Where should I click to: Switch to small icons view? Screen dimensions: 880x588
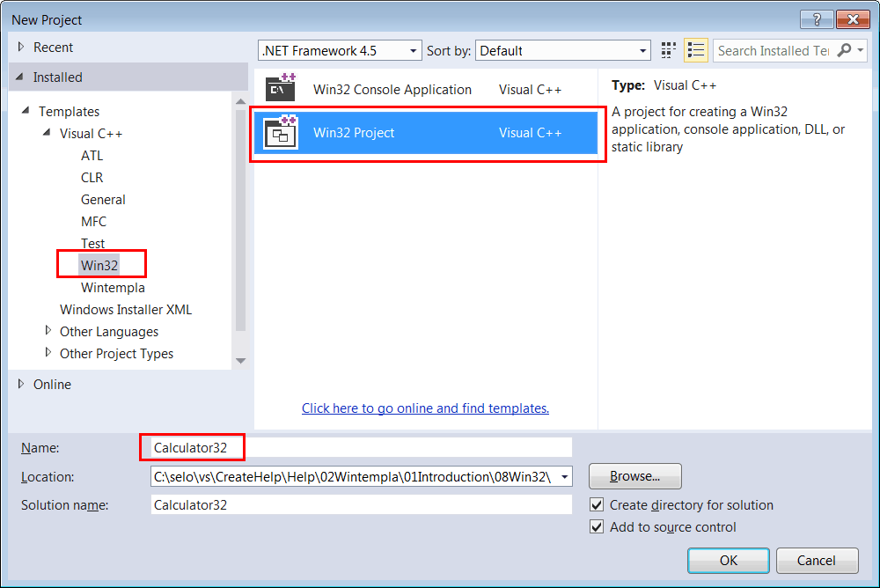(x=668, y=50)
